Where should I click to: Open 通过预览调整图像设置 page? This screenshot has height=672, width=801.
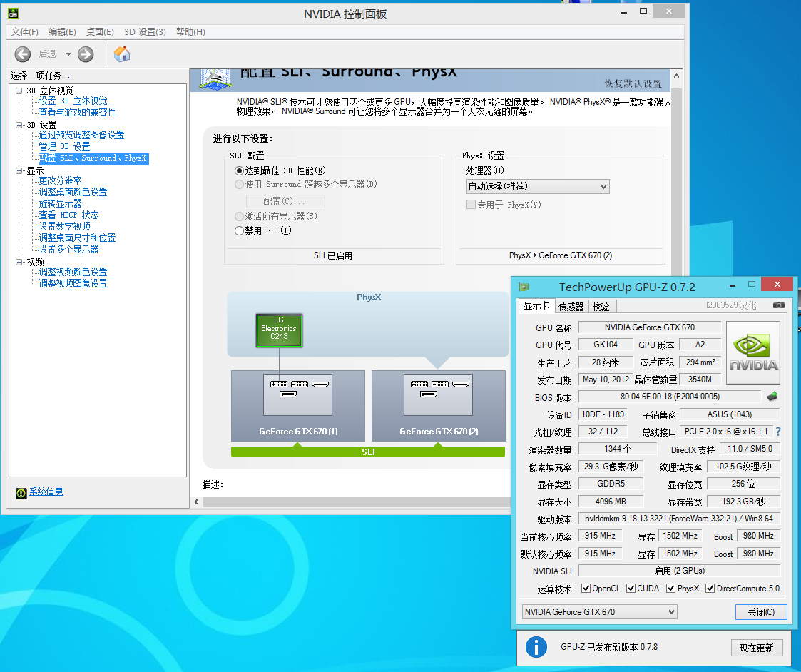click(x=82, y=136)
